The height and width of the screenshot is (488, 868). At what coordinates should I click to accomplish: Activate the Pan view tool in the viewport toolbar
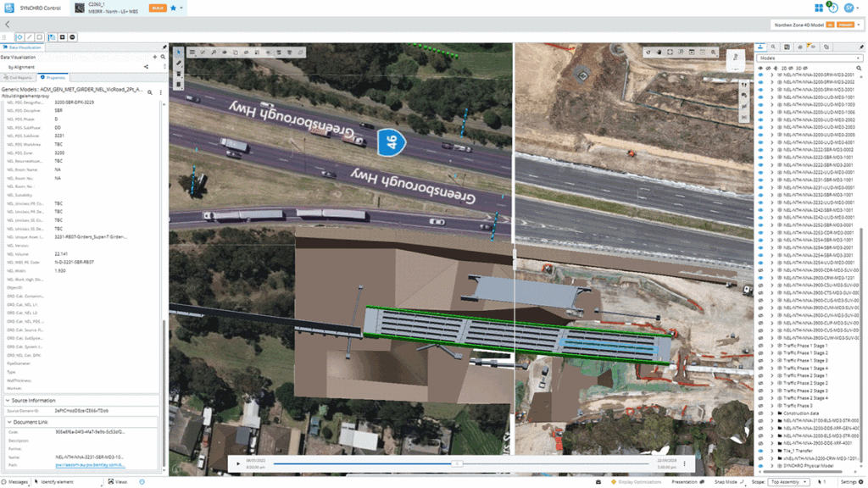coord(225,52)
